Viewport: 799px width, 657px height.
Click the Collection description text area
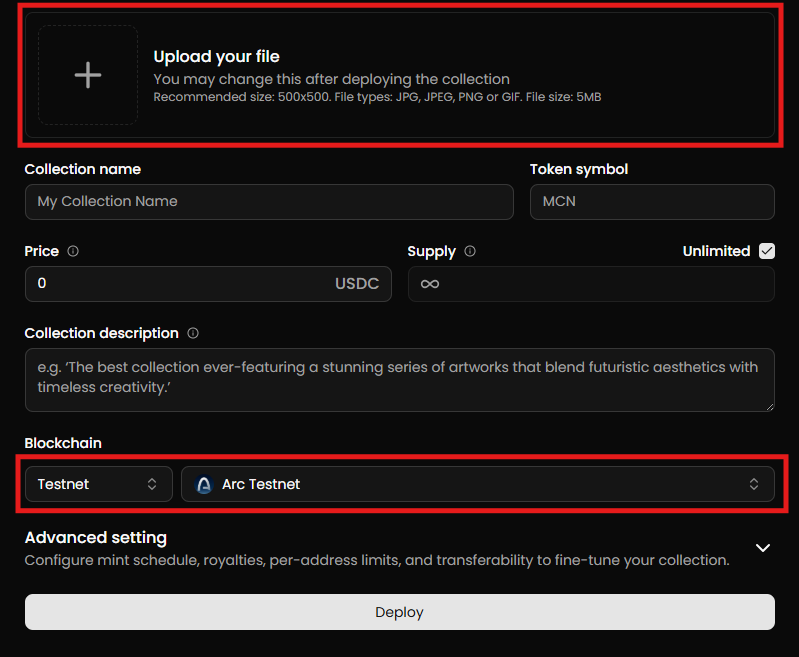[398, 379]
